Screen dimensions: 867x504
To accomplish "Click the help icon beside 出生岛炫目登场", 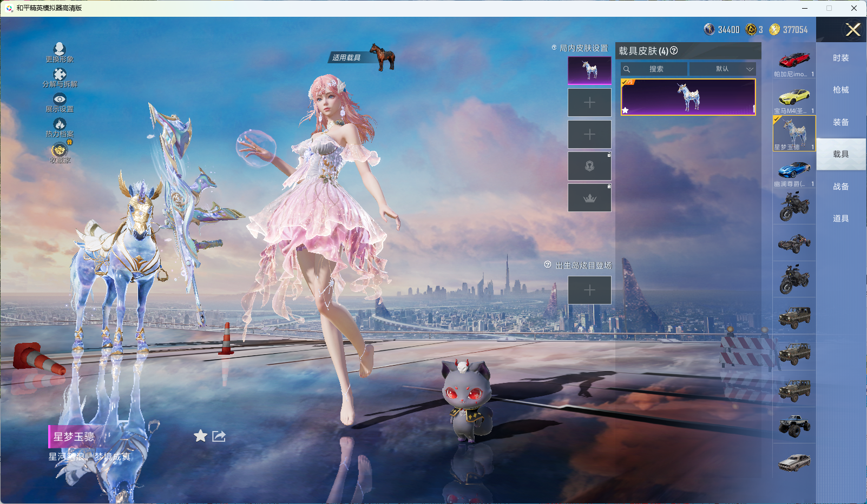I will [x=548, y=265].
